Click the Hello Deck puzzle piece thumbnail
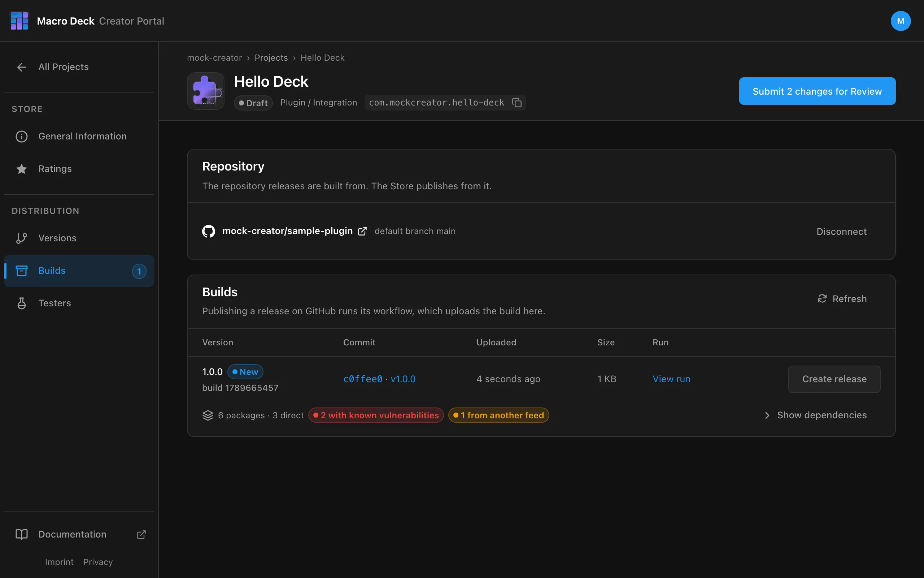Screen dimensions: 924x578 pos(205,91)
